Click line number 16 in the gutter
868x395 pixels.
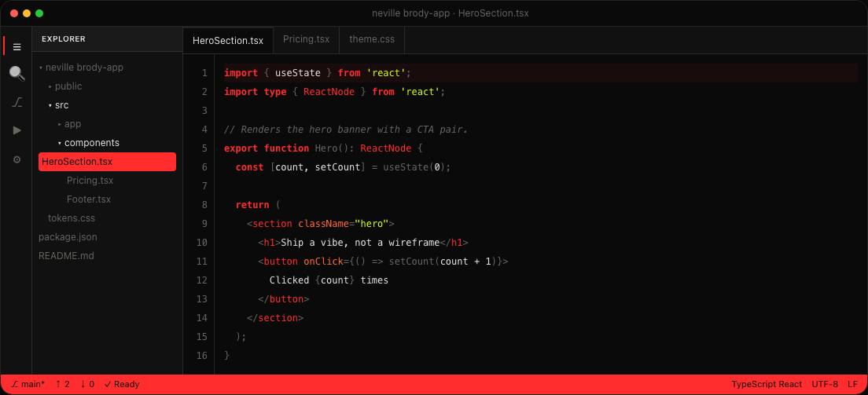[x=202, y=355]
